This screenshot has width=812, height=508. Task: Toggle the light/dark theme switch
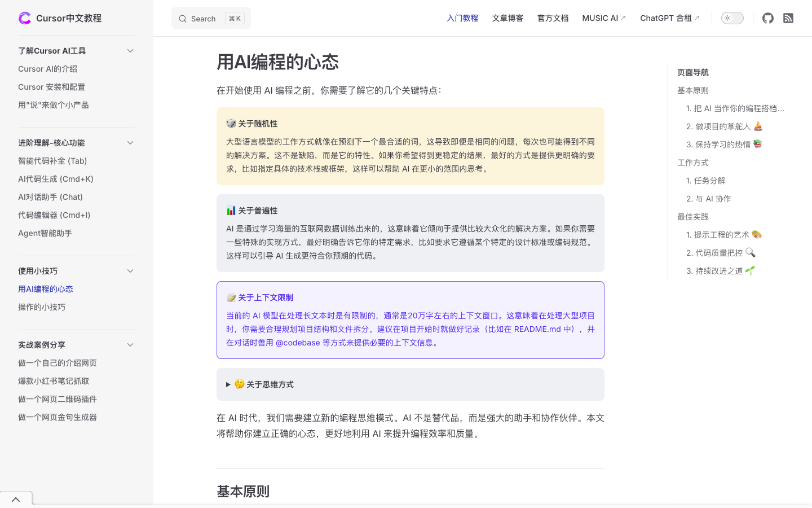pyautogui.click(x=732, y=18)
